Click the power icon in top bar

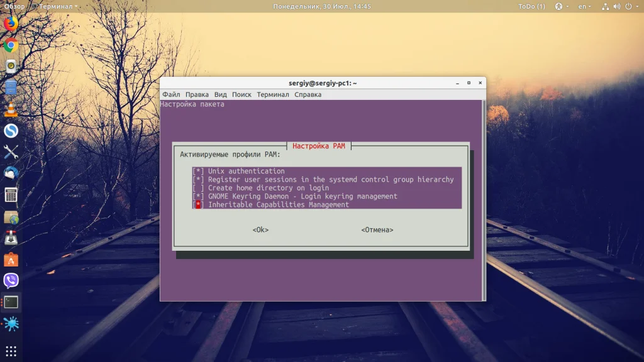pyautogui.click(x=628, y=6)
